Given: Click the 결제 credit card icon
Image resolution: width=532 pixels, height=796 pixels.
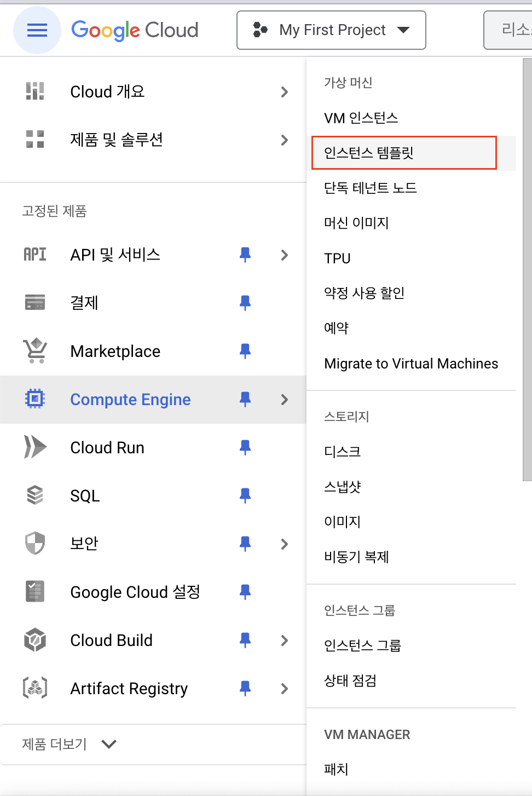Looking at the screenshot, I should pyautogui.click(x=35, y=302).
